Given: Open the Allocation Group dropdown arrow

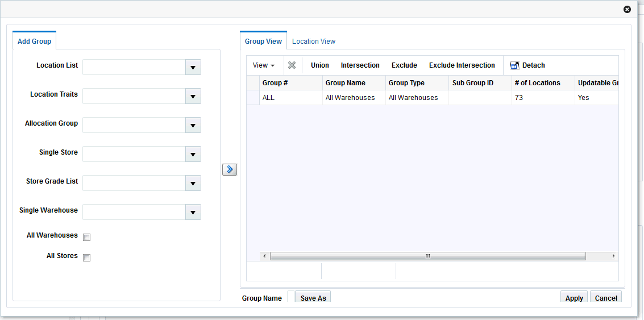Looking at the screenshot, I should 193,125.
